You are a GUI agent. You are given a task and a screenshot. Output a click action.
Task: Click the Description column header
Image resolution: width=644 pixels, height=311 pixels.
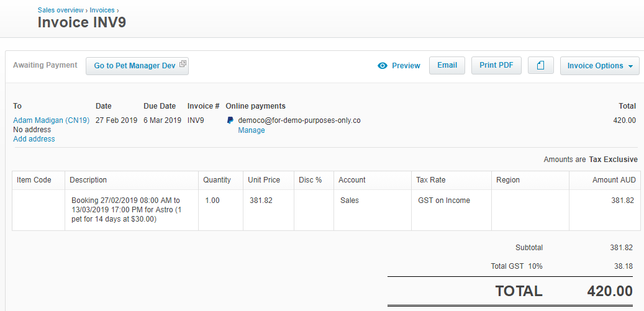pos(88,180)
